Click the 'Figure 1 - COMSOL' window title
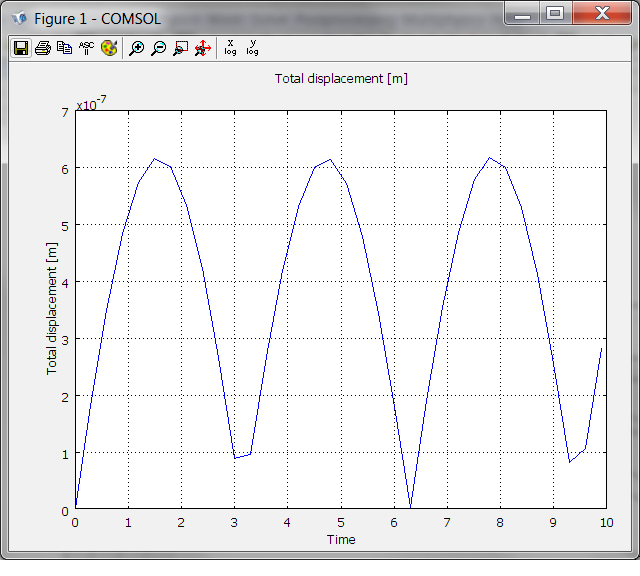Screen dimensions: 640x576 point(97,19)
